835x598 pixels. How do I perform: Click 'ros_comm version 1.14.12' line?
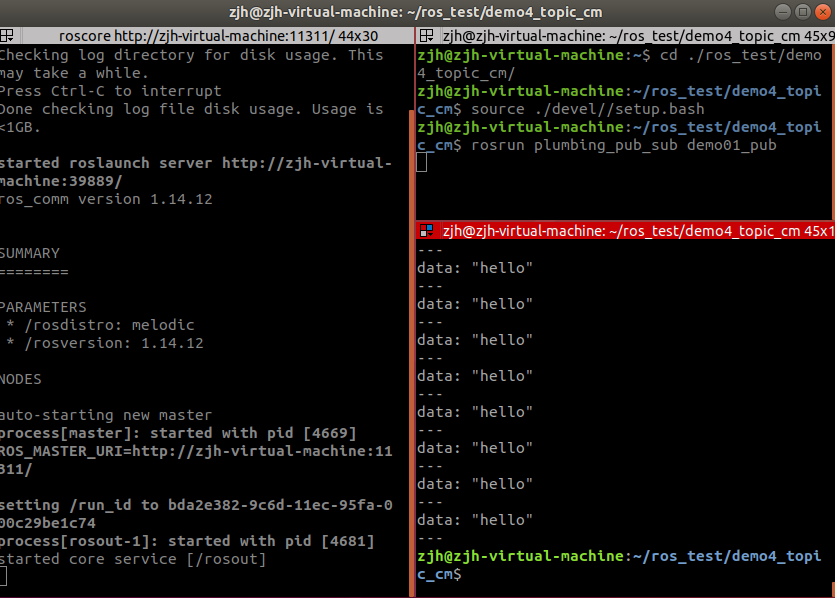pyautogui.click(x=106, y=199)
